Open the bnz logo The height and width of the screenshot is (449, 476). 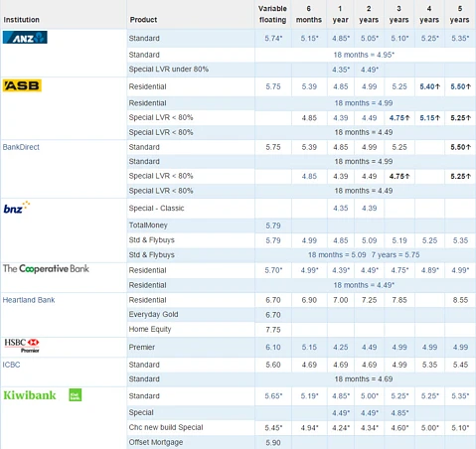click(x=17, y=208)
